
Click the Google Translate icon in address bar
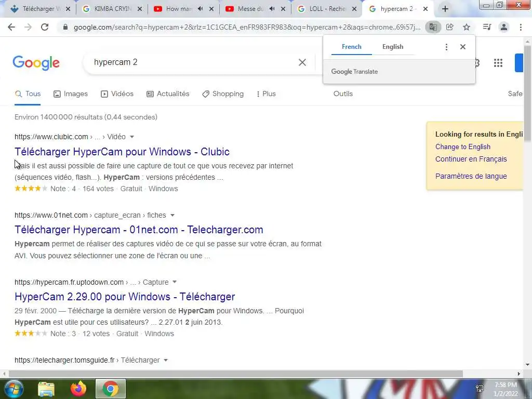(433, 27)
